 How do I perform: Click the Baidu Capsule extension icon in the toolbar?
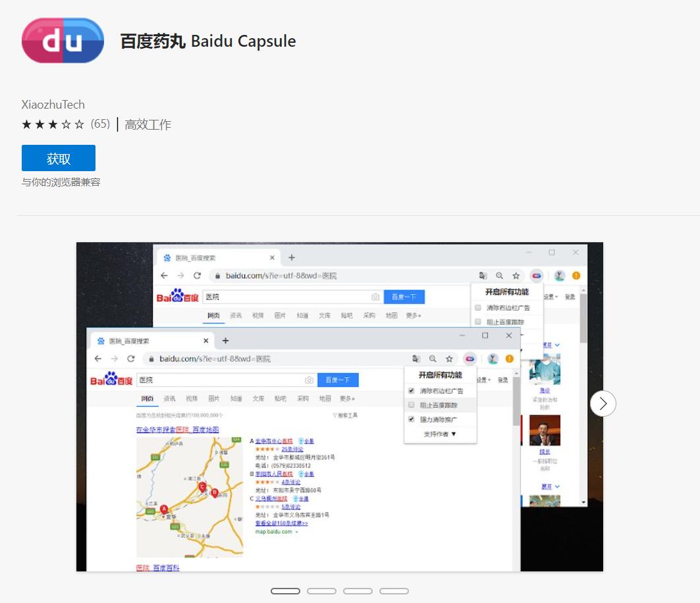(471, 359)
